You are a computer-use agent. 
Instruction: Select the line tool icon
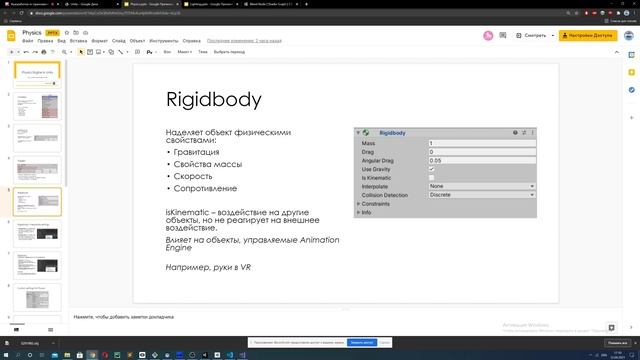point(120,52)
